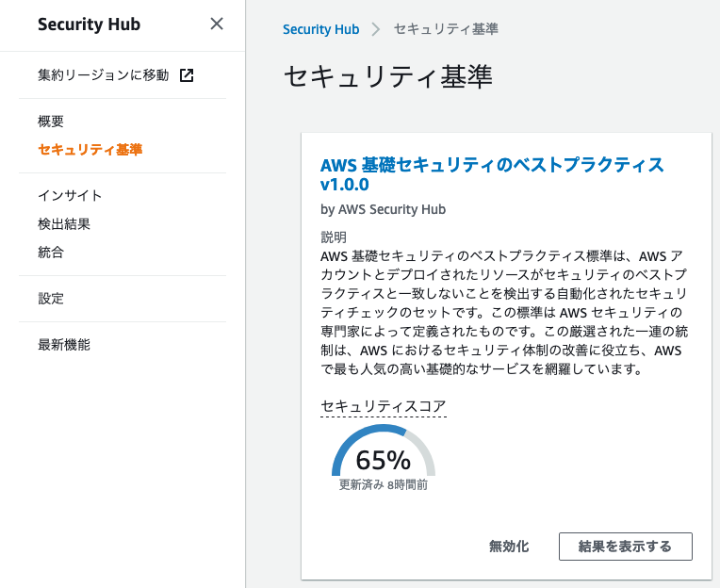Click the Security Hub sidebar title

(89, 24)
